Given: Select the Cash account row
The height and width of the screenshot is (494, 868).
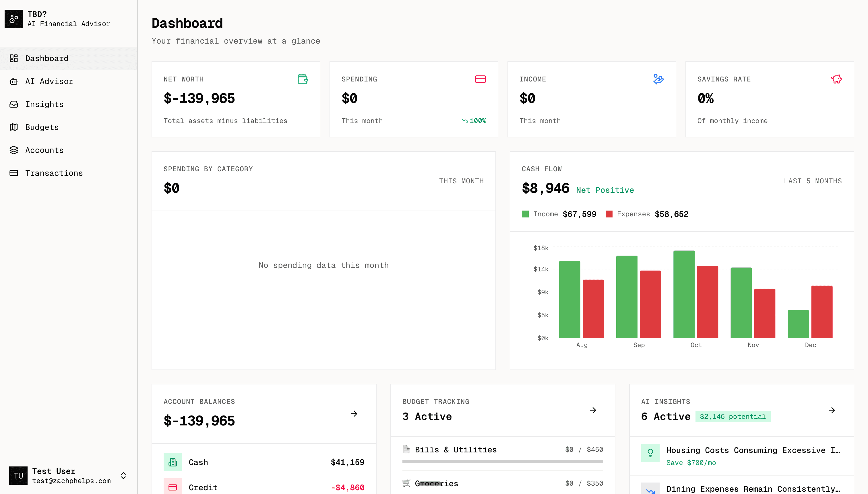Looking at the screenshot, I should (x=264, y=462).
